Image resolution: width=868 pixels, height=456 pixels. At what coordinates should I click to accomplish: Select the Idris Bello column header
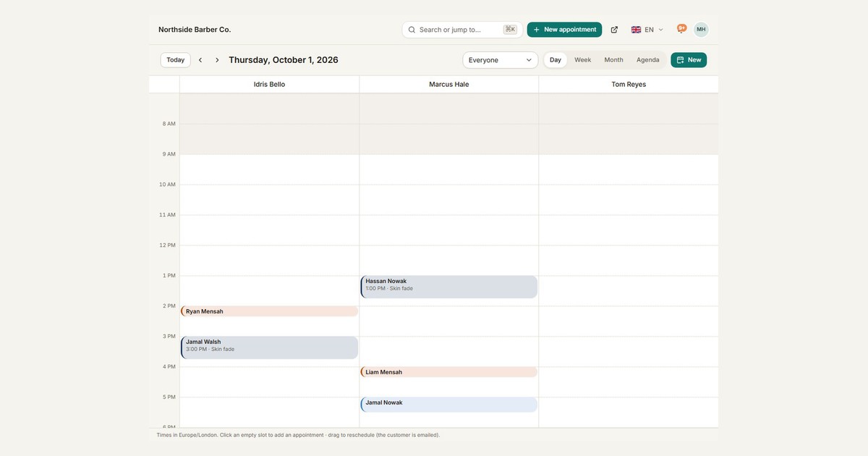pyautogui.click(x=269, y=85)
